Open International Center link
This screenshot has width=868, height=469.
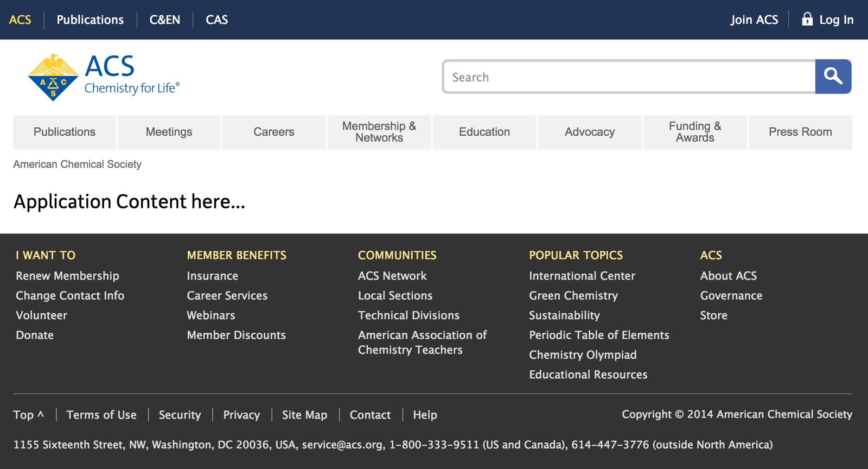(582, 276)
